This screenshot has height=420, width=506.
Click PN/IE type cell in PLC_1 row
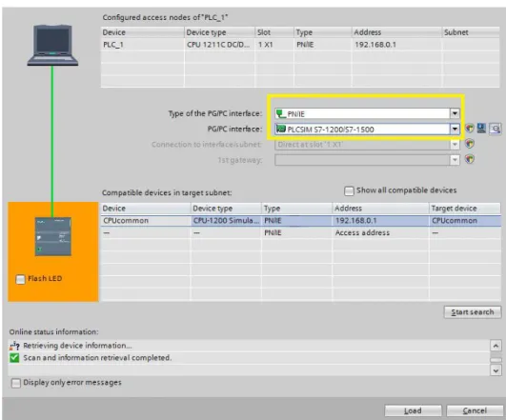[323, 45]
